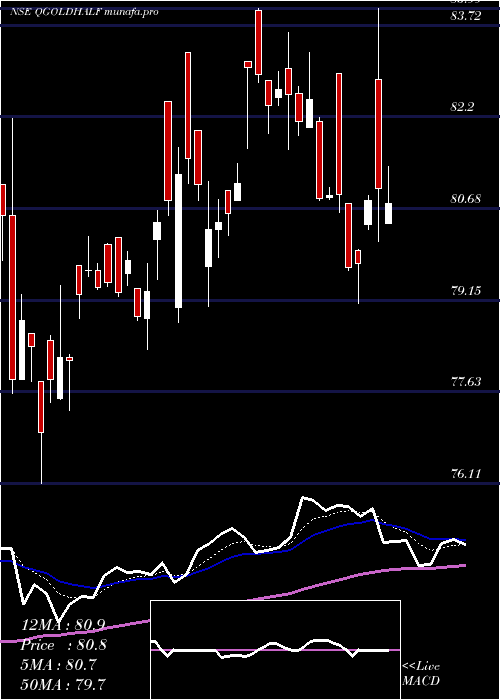The height and width of the screenshot is (700, 500).
Task: Click the 79.15 price axis label
Action: tap(466, 291)
